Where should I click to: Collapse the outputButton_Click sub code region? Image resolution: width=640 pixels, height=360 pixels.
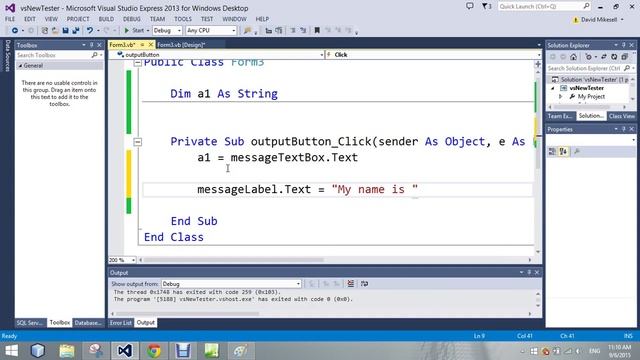[138, 142]
